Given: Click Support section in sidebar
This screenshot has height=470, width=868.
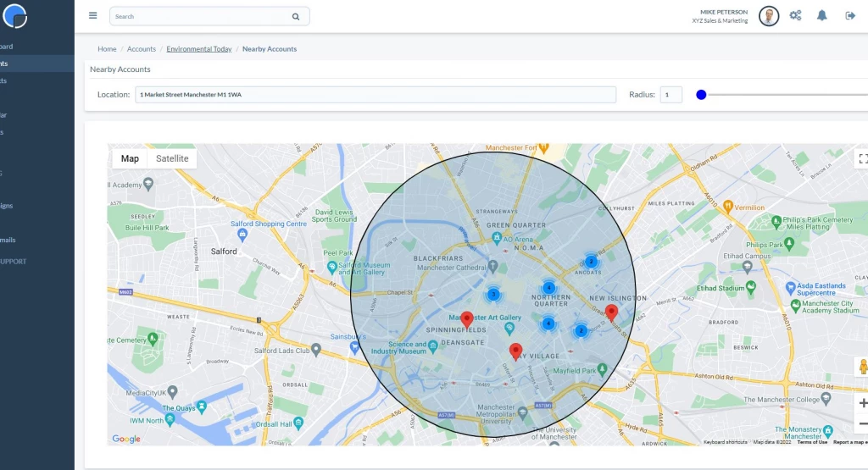Looking at the screenshot, I should point(14,262).
